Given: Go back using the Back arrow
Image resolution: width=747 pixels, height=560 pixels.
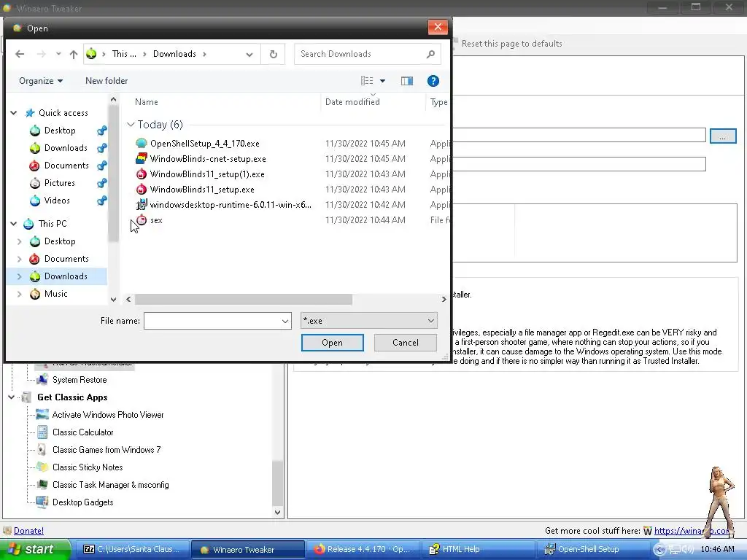Looking at the screenshot, I should click(x=20, y=54).
